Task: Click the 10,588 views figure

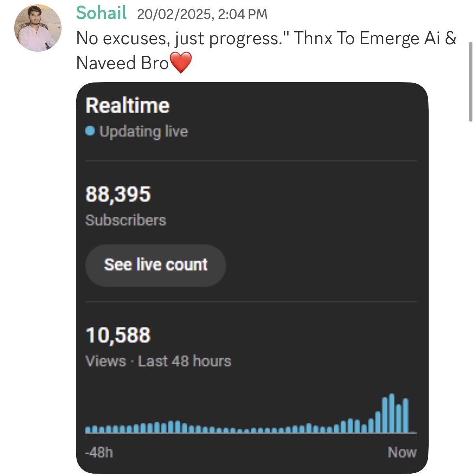Action: [118, 335]
